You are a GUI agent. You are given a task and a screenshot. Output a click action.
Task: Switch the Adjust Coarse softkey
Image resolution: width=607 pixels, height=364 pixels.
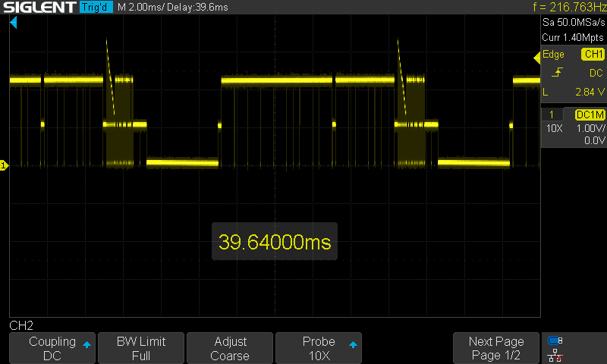tap(230, 348)
